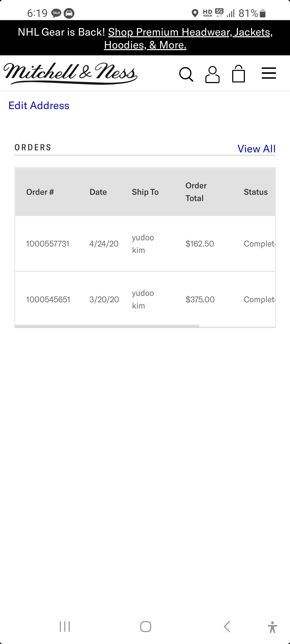Tap the Order # column header
Image resolution: width=290 pixels, height=644 pixels.
(40, 192)
